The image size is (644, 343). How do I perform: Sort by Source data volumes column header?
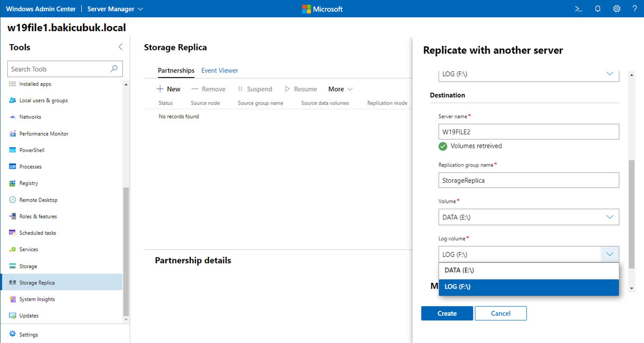[325, 103]
